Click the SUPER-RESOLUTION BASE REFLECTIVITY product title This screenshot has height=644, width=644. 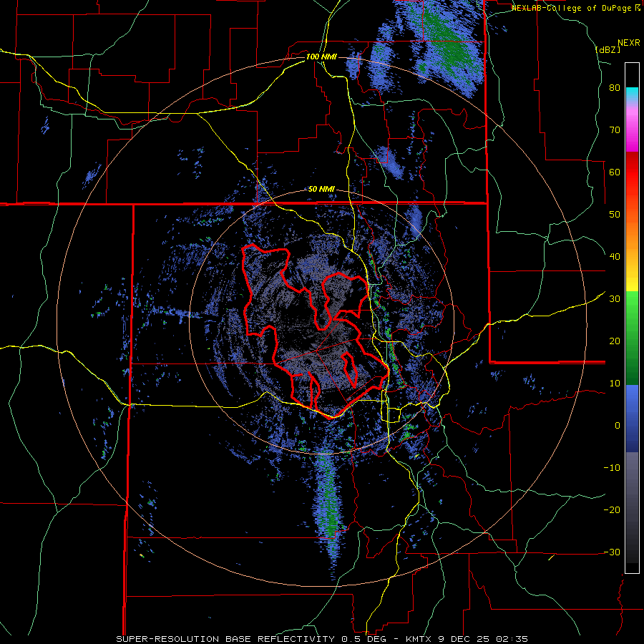tap(225, 639)
